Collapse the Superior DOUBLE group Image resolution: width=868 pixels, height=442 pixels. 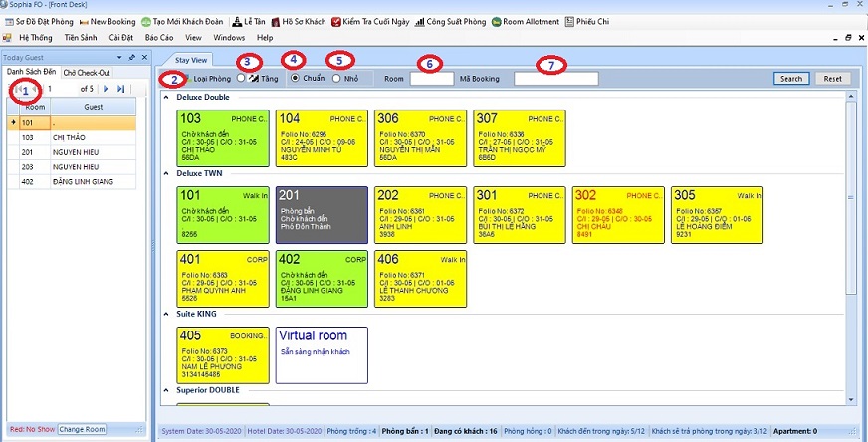click(x=166, y=390)
